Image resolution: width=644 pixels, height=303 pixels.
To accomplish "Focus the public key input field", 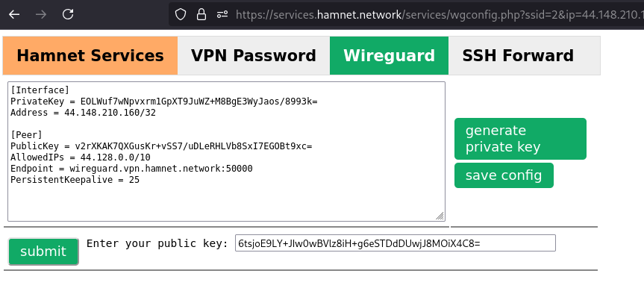I will pyautogui.click(x=395, y=243).
